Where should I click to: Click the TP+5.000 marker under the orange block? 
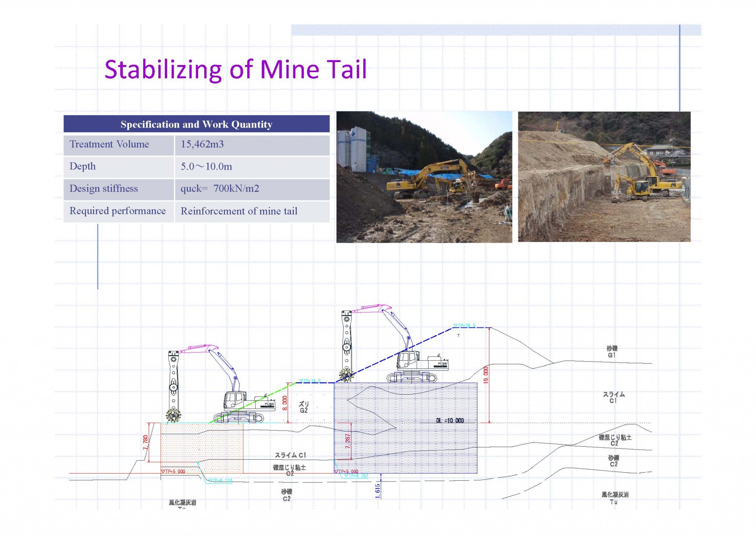point(173,471)
